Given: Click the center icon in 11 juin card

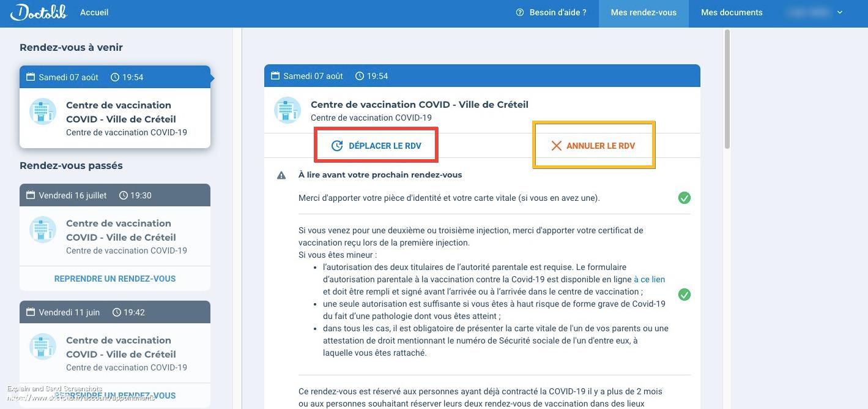Looking at the screenshot, I should coord(43,347).
